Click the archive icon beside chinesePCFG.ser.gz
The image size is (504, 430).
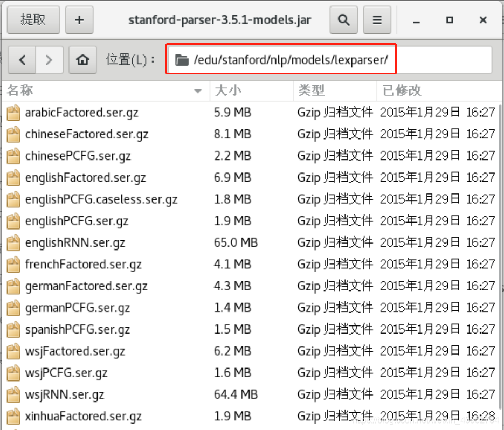tap(13, 156)
